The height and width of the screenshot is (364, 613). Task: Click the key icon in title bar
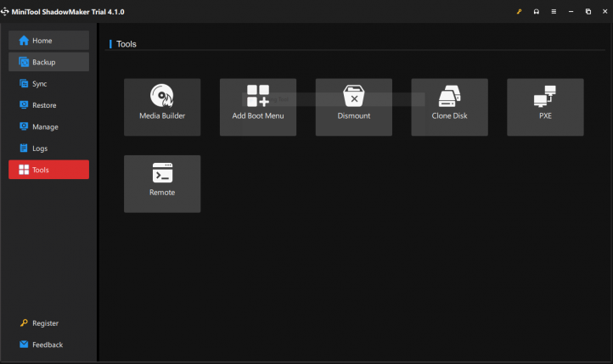pos(519,12)
